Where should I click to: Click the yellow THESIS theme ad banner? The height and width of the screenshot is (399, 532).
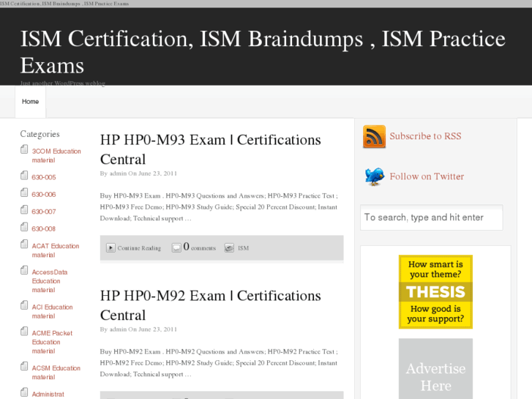(435, 291)
